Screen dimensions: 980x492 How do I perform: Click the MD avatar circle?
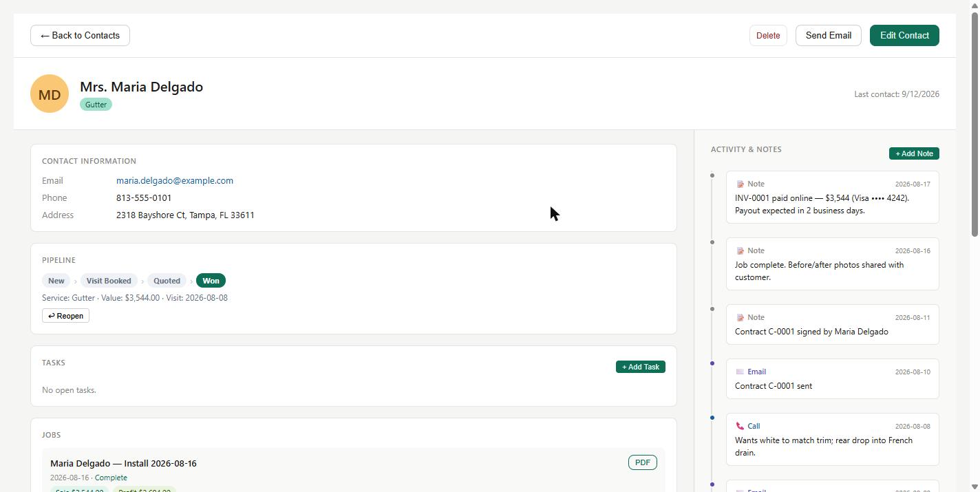click(x=50, y=94)
